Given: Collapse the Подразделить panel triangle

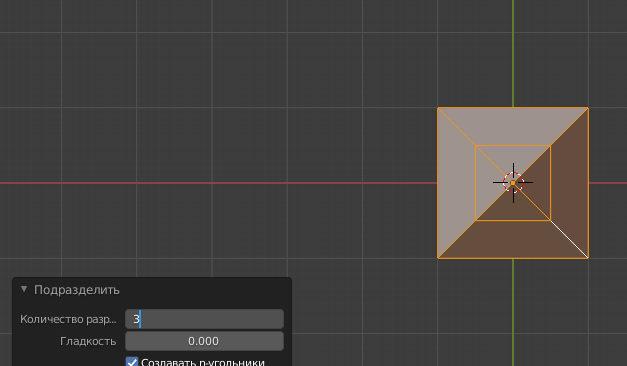Looking at the screenshot, I should [x=24, y=289].
